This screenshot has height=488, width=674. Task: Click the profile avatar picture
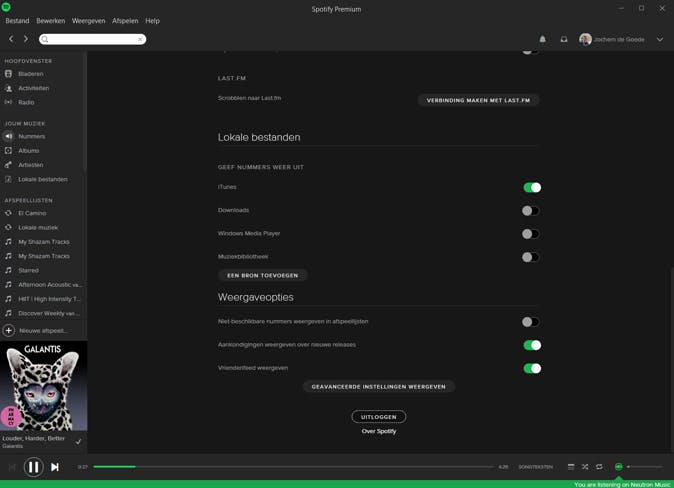tap(585, 39)
